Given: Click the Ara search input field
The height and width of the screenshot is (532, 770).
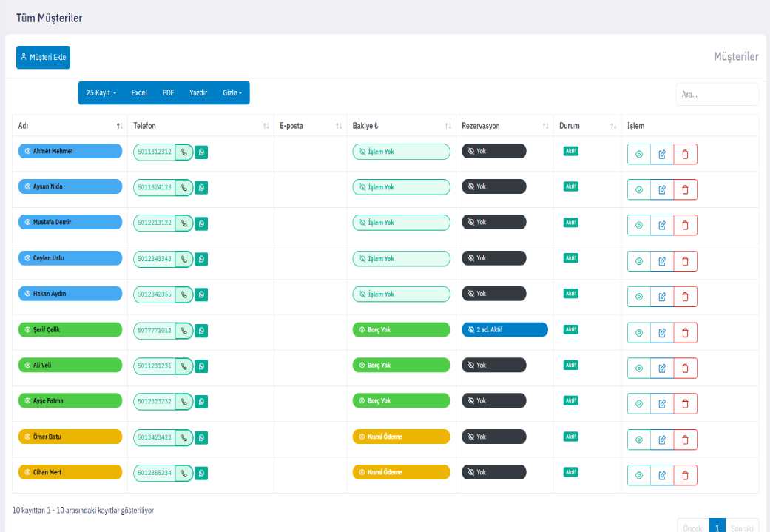Looking at the screenshot, I should 716,95.
